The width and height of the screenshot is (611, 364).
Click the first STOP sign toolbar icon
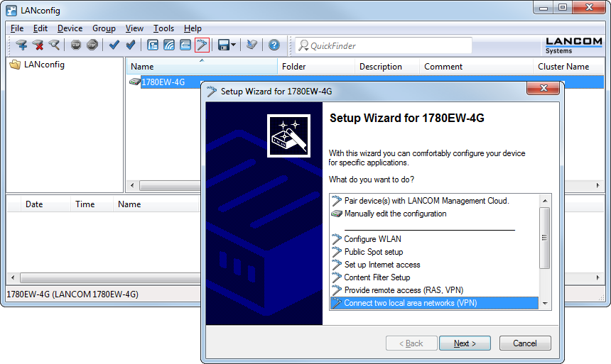pyautogui.click(x=76, y=45)
